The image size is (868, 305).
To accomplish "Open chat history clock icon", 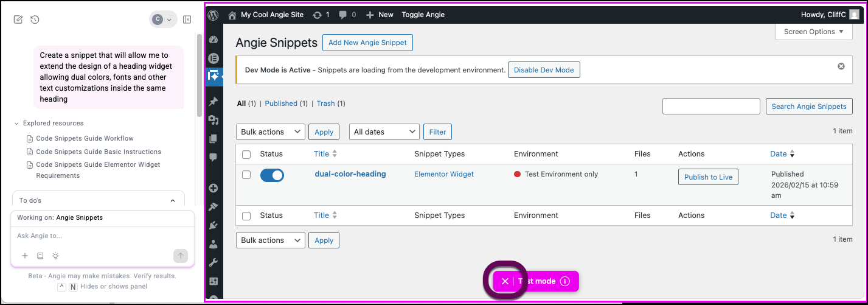I will (x=35, y=19).
